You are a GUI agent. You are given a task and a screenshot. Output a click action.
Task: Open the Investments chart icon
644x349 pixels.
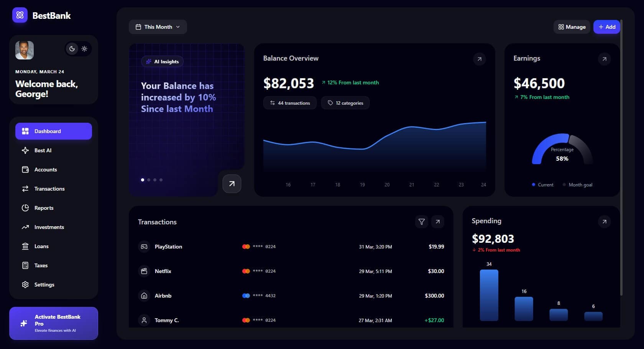tap(25, 227)
